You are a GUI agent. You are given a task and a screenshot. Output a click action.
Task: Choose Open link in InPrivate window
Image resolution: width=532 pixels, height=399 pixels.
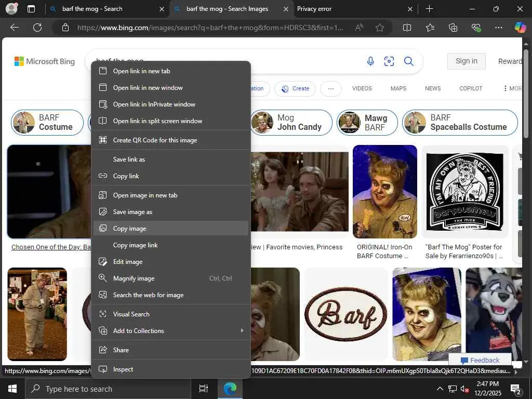click(x=171, y=104)
